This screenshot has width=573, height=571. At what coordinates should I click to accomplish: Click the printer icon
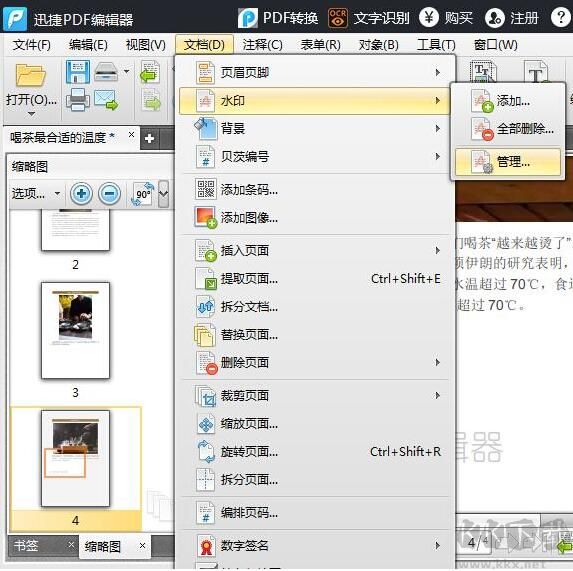[x=78, y=99]
